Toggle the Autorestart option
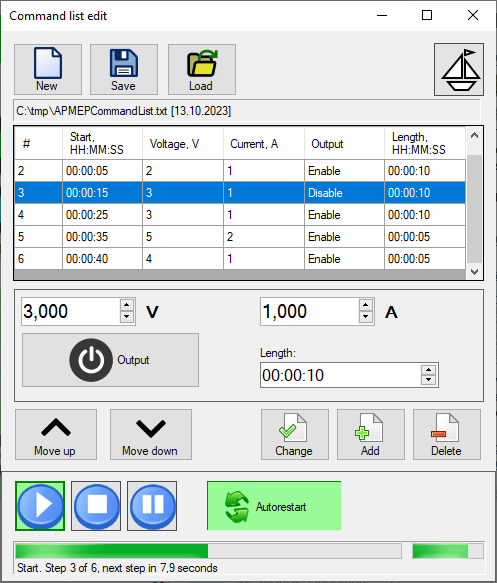Viewport: 497px width, 583px height. [x=274, y=506]
